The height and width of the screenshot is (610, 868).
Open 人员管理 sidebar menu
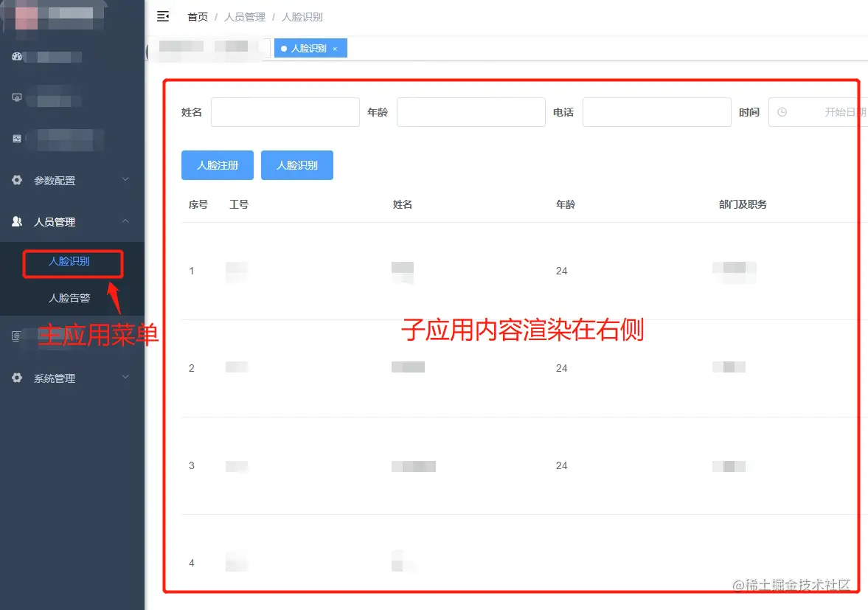point(72,221)
